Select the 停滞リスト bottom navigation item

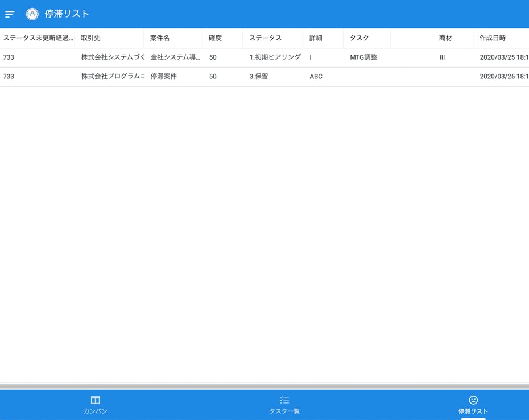474,404
